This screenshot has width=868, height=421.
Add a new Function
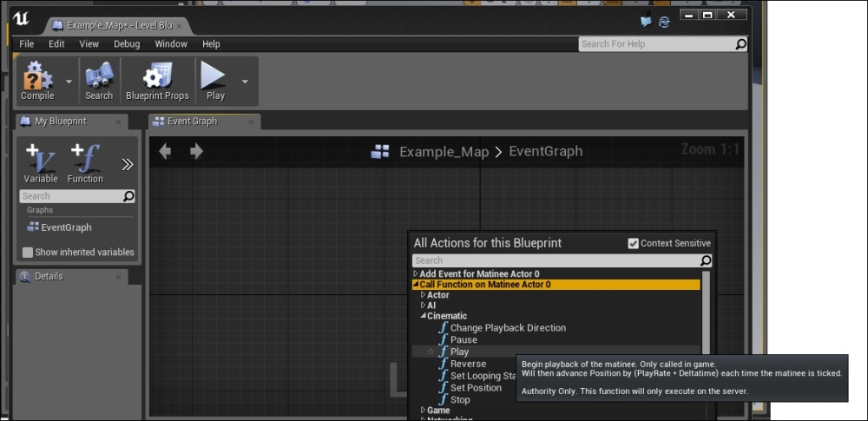[x=85, y=164]
